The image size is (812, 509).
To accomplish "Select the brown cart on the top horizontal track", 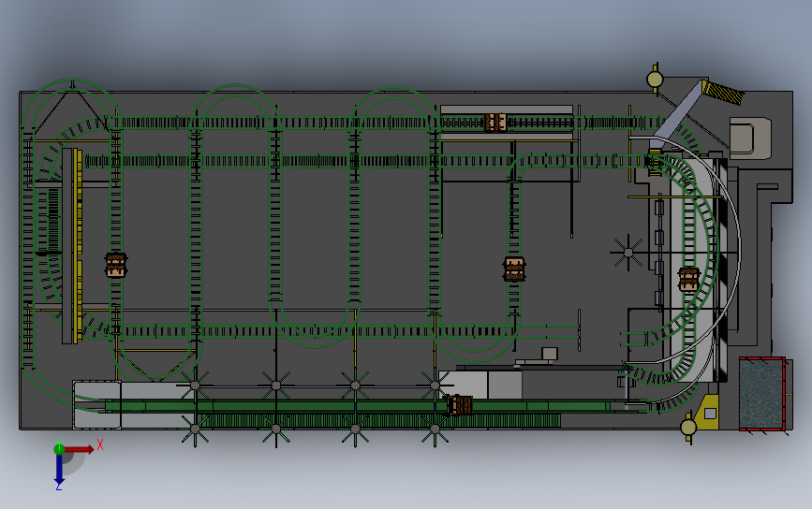I will tap(495, 123).
